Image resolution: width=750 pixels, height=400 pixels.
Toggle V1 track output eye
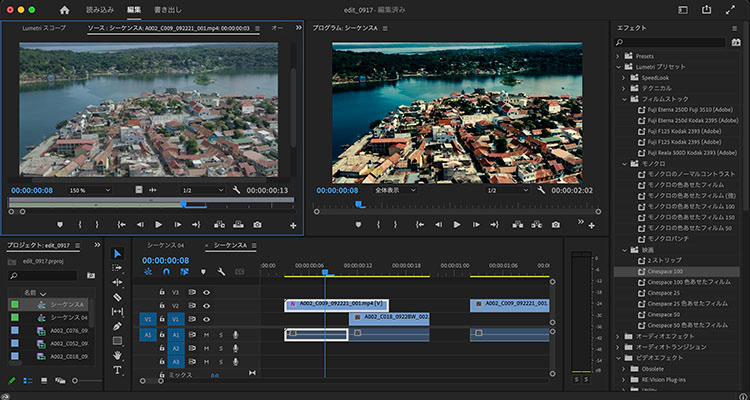pyautogui.click(x=206, y=319)
